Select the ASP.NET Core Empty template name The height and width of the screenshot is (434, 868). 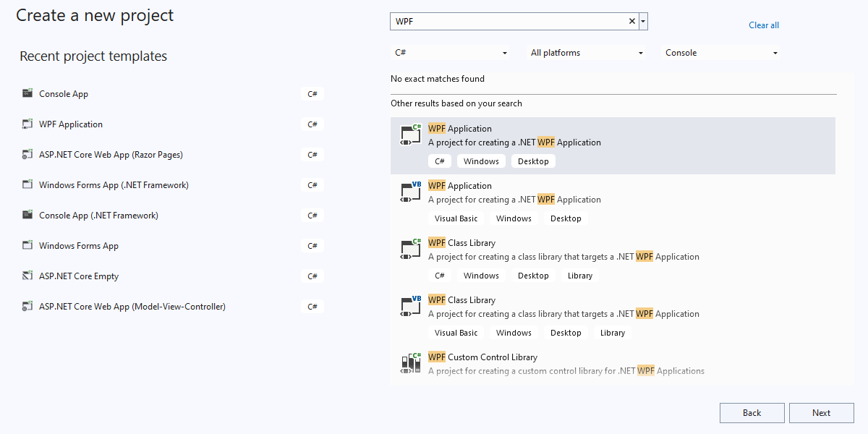(x=79, y=276)
